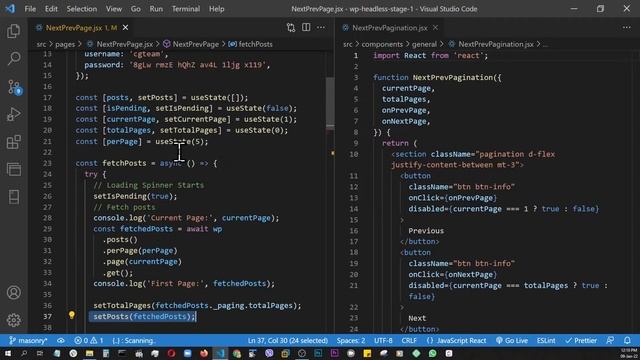Click line number 23 in left editor

(47, 163)
